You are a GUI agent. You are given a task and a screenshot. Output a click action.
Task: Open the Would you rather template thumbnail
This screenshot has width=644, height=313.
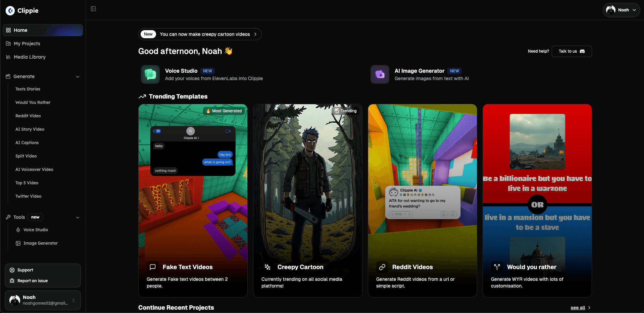click(x=537, y=201)
